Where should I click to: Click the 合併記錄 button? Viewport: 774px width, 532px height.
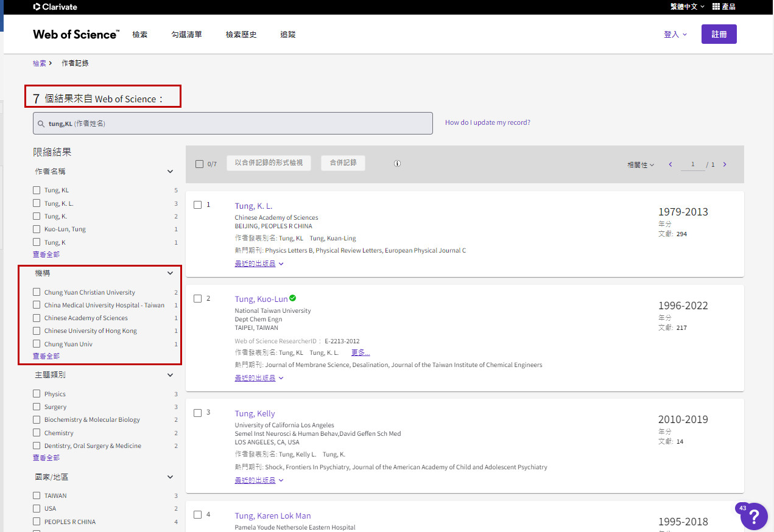(x=343, y=163)
